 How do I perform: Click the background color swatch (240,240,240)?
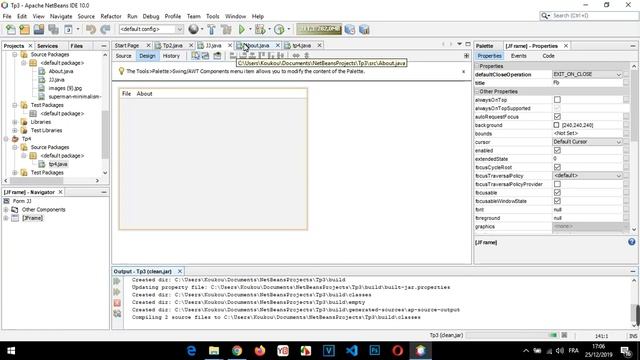click(x=556, y=125)
